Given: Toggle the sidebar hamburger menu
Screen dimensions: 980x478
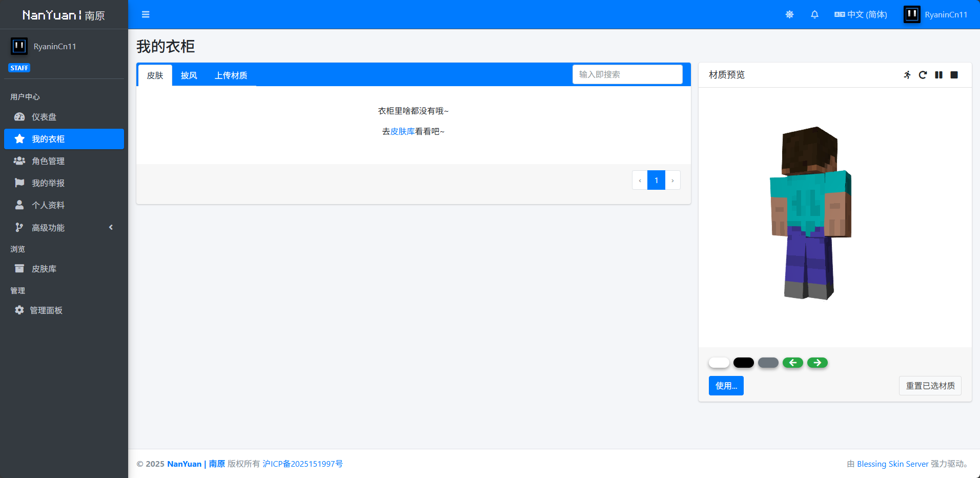Looking at the screenshot, I should [146, 14].
